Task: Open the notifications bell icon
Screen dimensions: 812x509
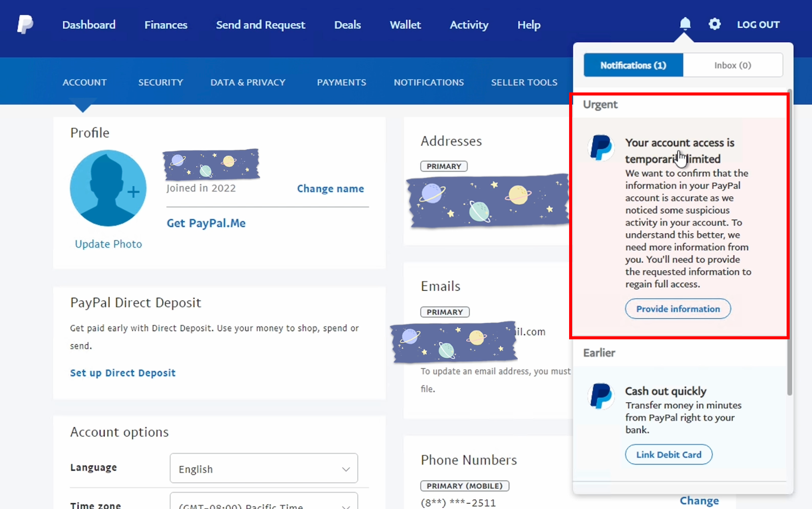Action: pos(685,24)
